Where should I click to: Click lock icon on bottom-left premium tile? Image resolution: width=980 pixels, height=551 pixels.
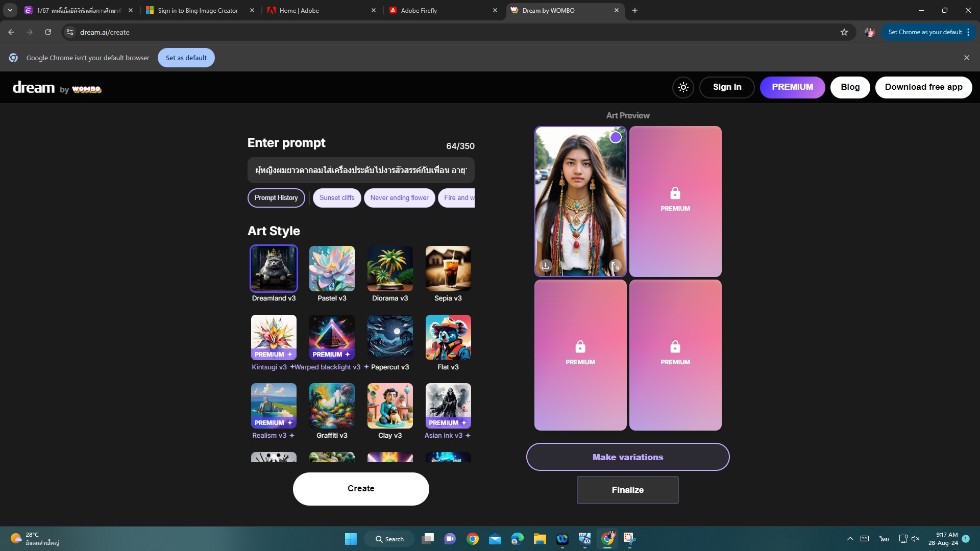click(580, 347)
